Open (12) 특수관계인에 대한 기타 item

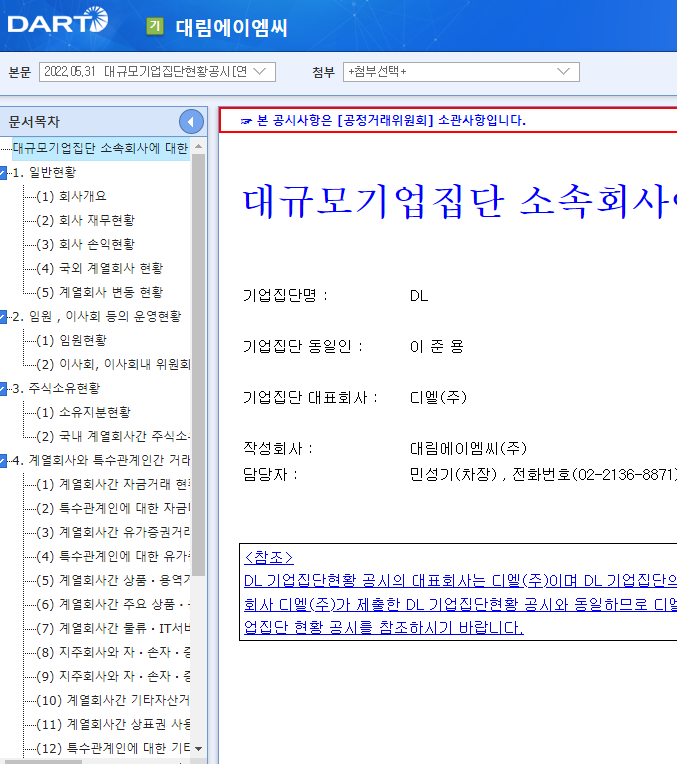[x=113, y=748]
